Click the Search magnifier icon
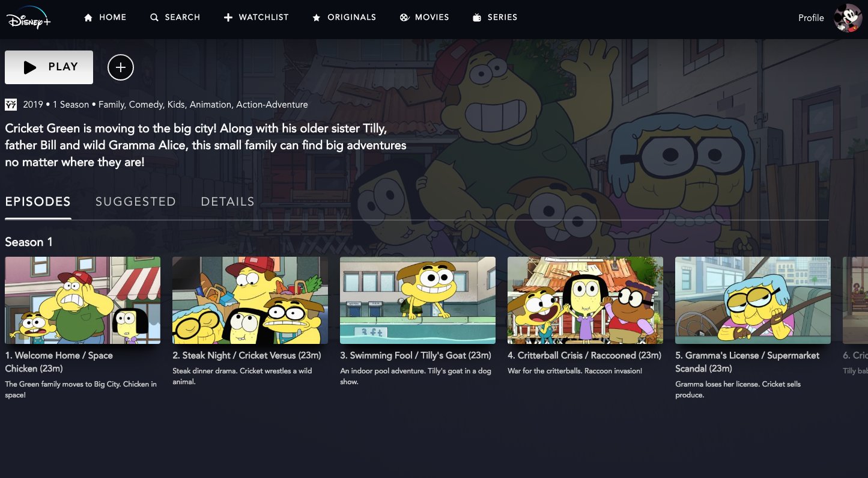Screen dimensions: 868x478 click(x=154, y=18)
